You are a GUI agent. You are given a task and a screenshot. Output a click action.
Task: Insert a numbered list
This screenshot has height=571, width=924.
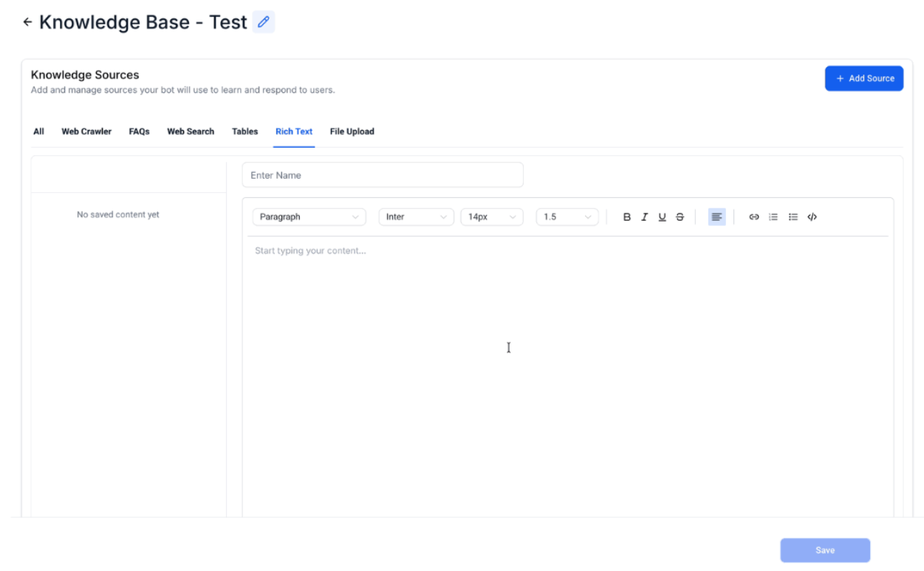[x=773, y=217]
